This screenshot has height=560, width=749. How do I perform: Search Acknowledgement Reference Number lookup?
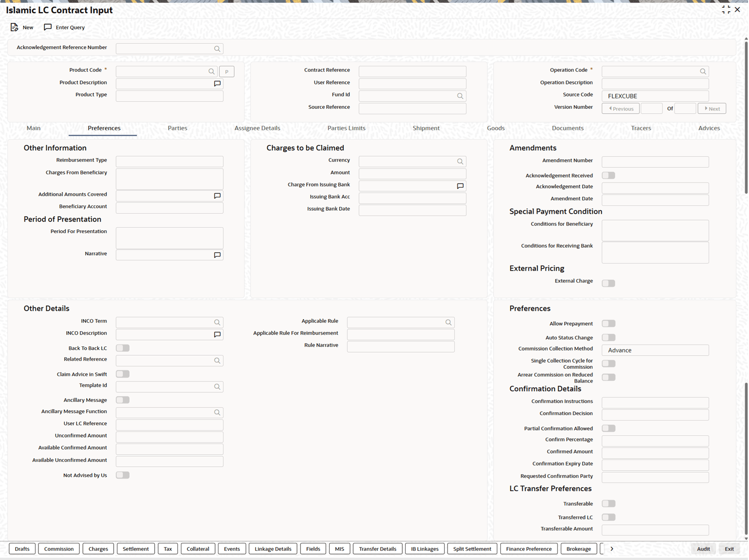[x=217, y=49]
